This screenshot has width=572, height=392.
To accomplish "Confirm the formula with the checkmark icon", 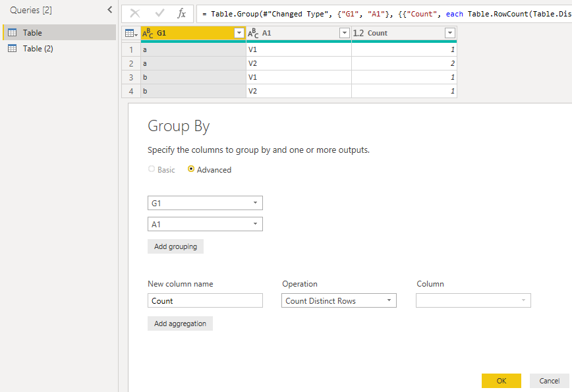I will pos(159,13).
